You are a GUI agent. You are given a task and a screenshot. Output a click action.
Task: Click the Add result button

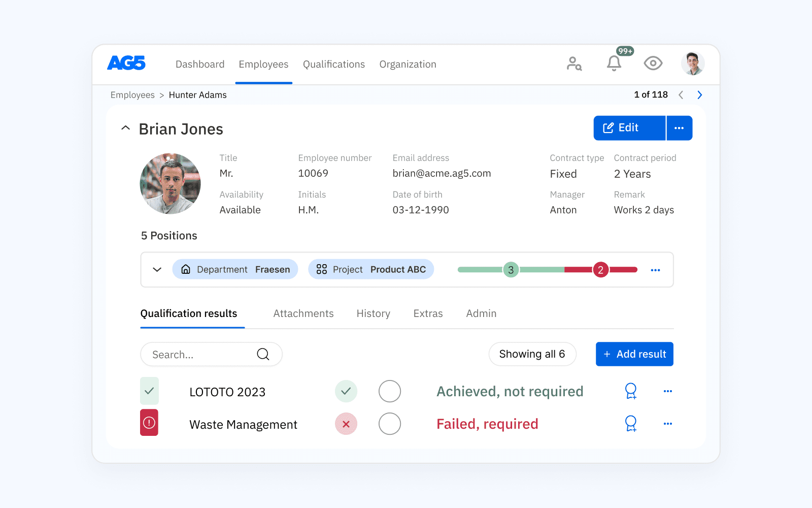[634, 354]
